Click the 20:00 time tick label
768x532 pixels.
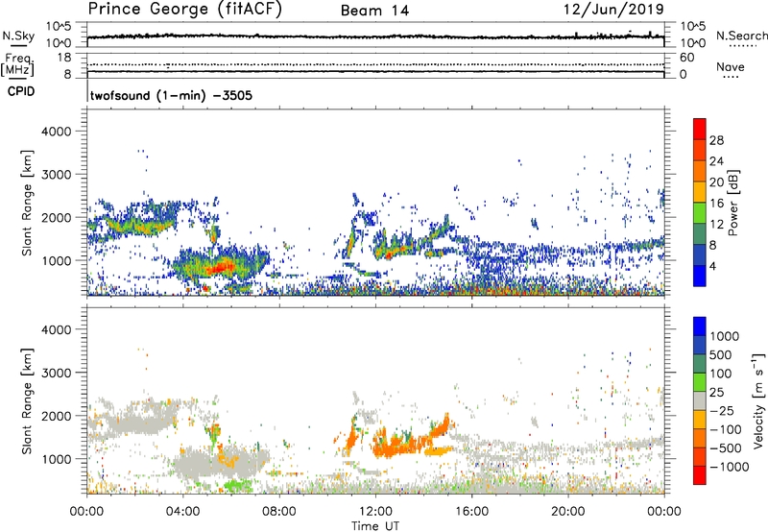pos(568,512)
